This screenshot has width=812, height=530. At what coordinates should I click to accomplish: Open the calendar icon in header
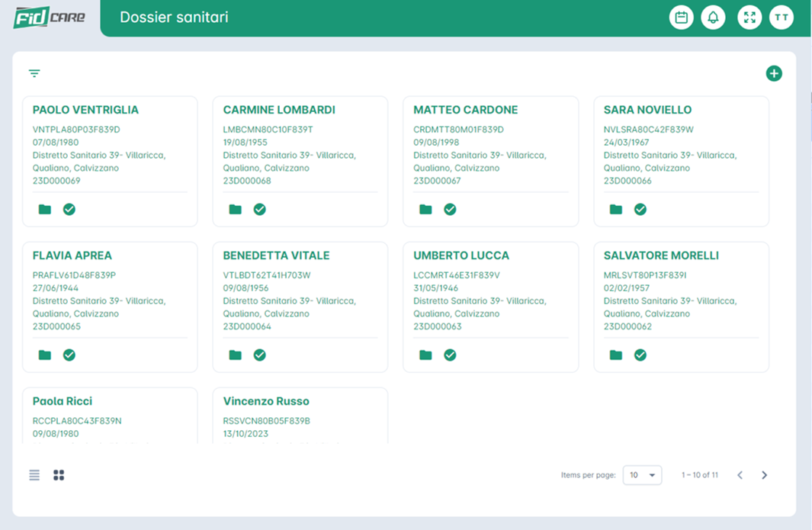tap(681, 18)
